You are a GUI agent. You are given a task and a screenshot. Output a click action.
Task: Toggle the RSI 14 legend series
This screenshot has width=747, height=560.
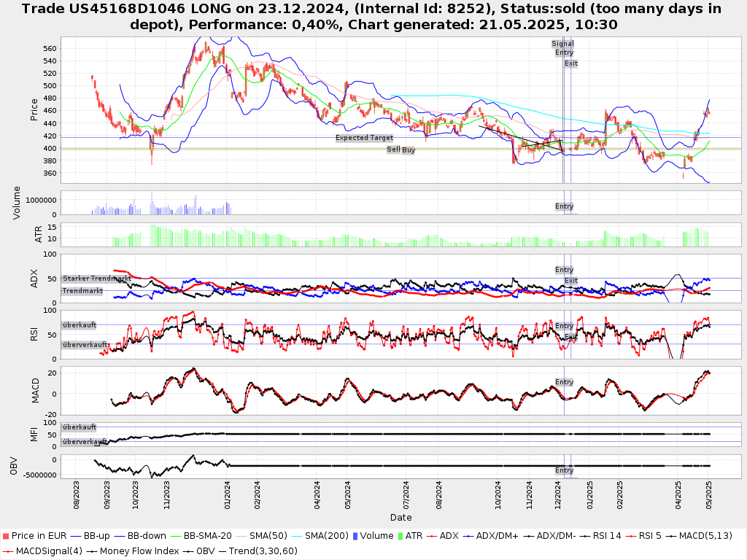point(602,536)
